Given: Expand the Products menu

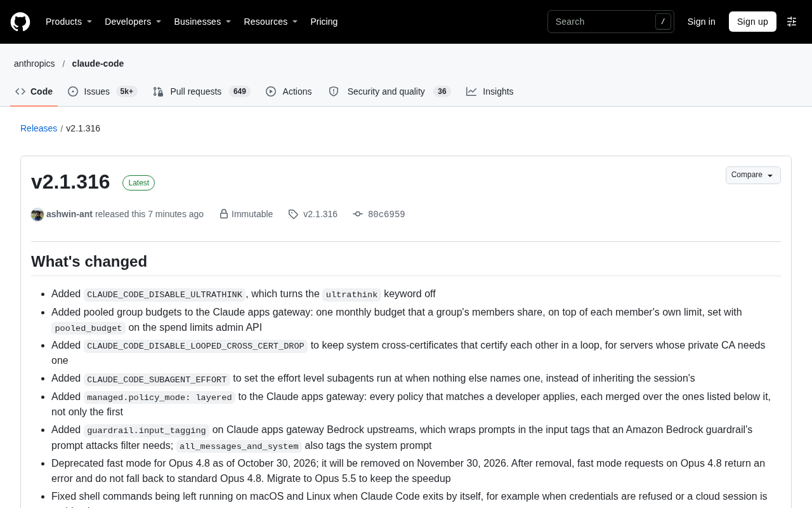Looking at the screenshot, I should coord(69,22).
